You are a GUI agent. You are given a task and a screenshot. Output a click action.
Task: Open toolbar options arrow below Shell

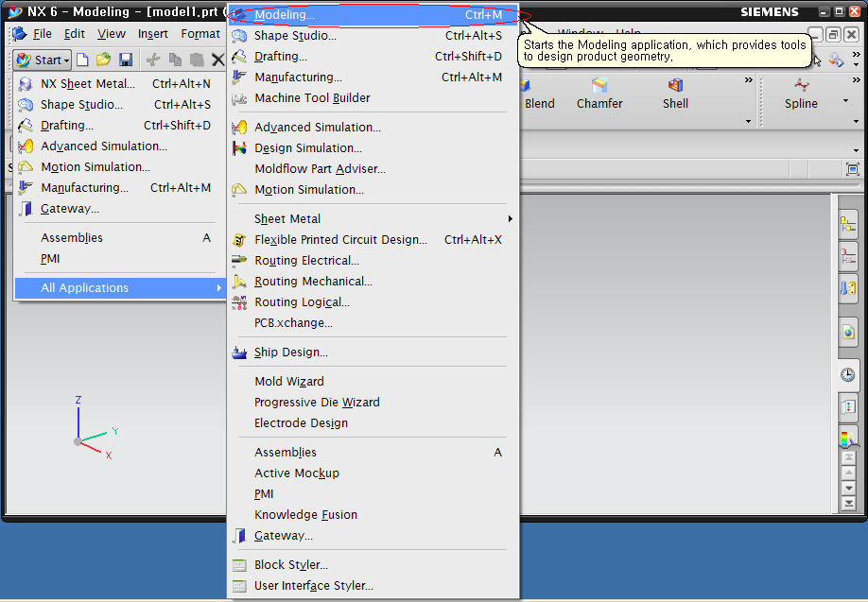(749, 121)
